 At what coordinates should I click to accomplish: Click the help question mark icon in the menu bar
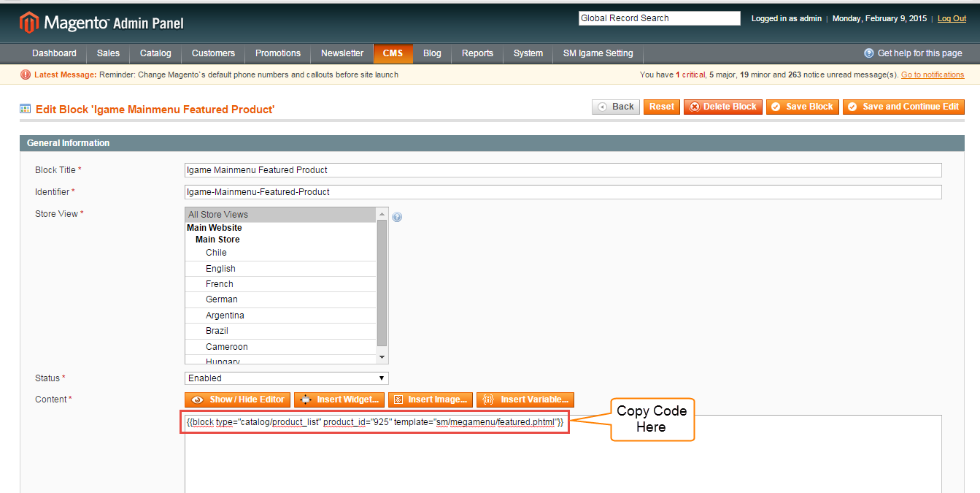point(869,53)
